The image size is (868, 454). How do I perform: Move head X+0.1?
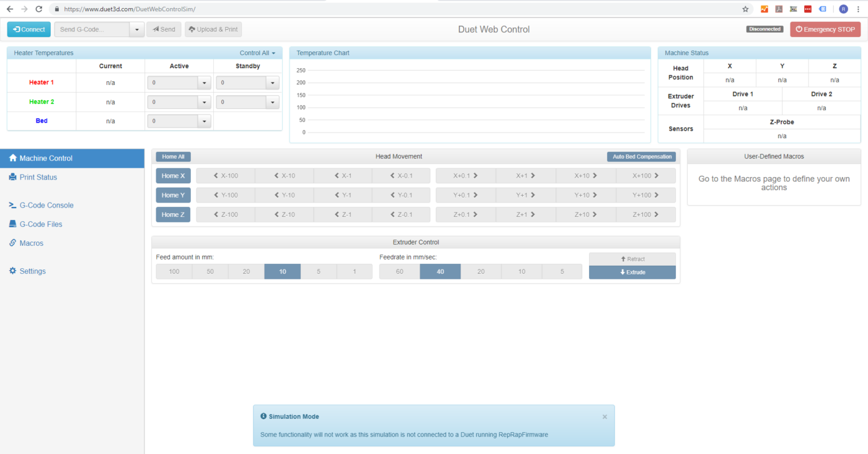point(466,176)
